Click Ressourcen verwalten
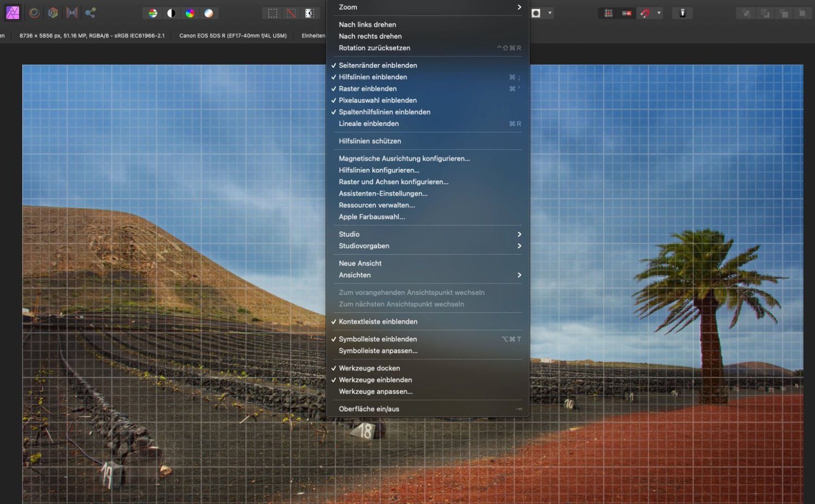Image resolution: width=815 pixels, height=504 pixels. click(377, 205)
